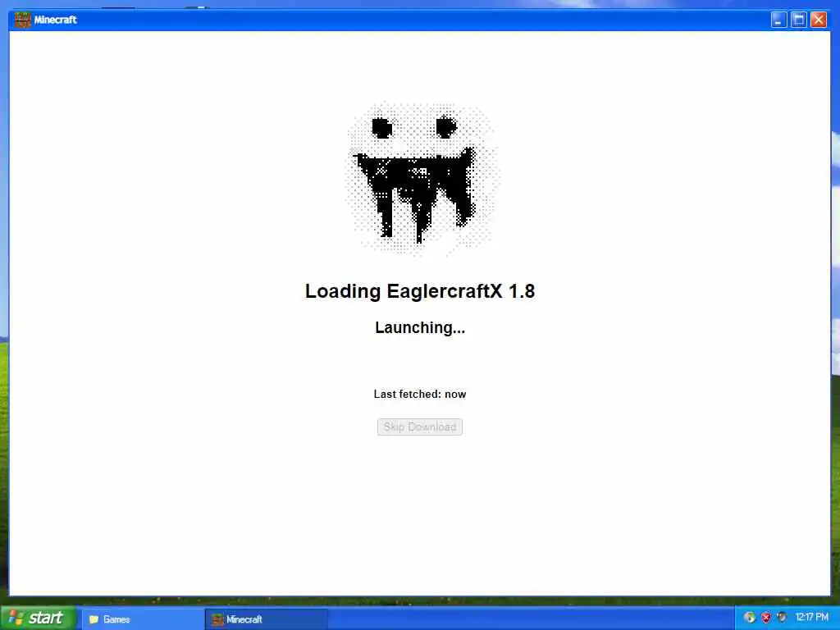Switch to the Games taskbar window
Screen dimensions: 840x630
click(142, 619)
